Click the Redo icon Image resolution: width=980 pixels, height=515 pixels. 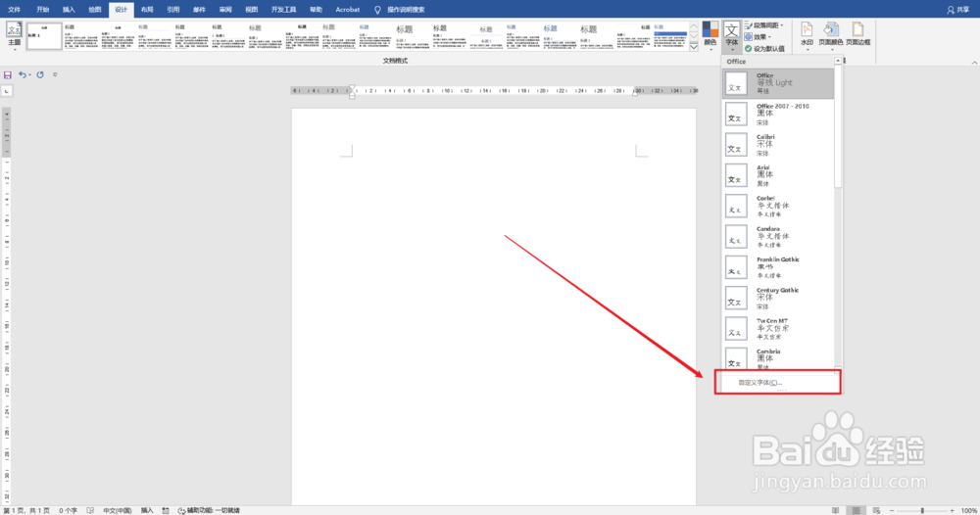point(40,75)
